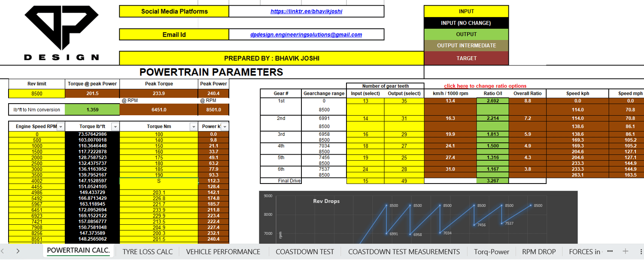
Task: Select the Torque lb*ft cell 103.0070018
Action: pyautogui.click(x=92, y=140)
